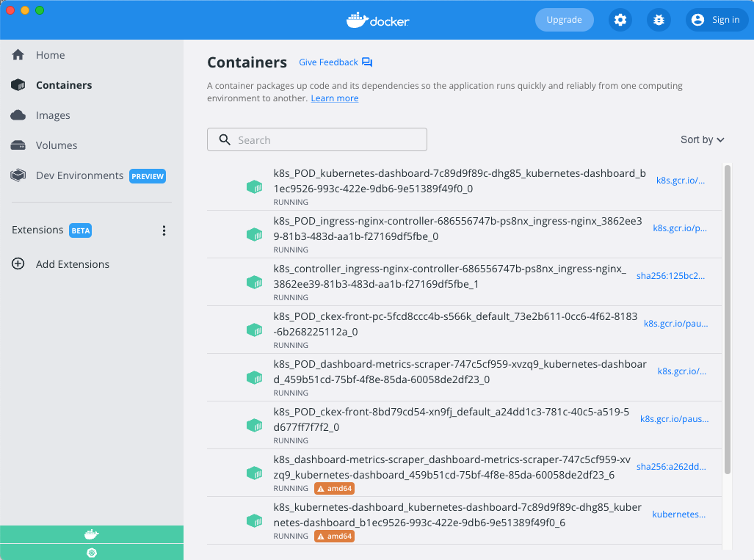The width and height of the screenshot is (754, 560).
Task: Select the Volumes icon in sidebar
Action: [x=16, y=145]
